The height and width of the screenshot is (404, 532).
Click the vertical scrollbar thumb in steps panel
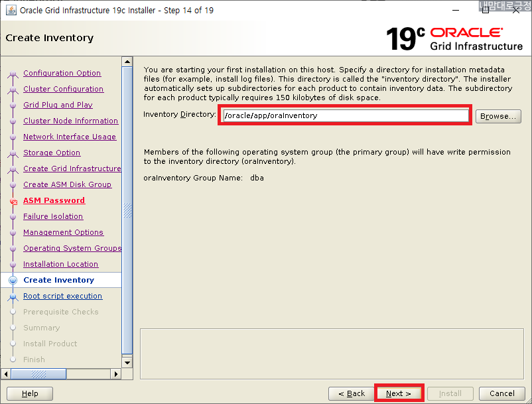127,210
